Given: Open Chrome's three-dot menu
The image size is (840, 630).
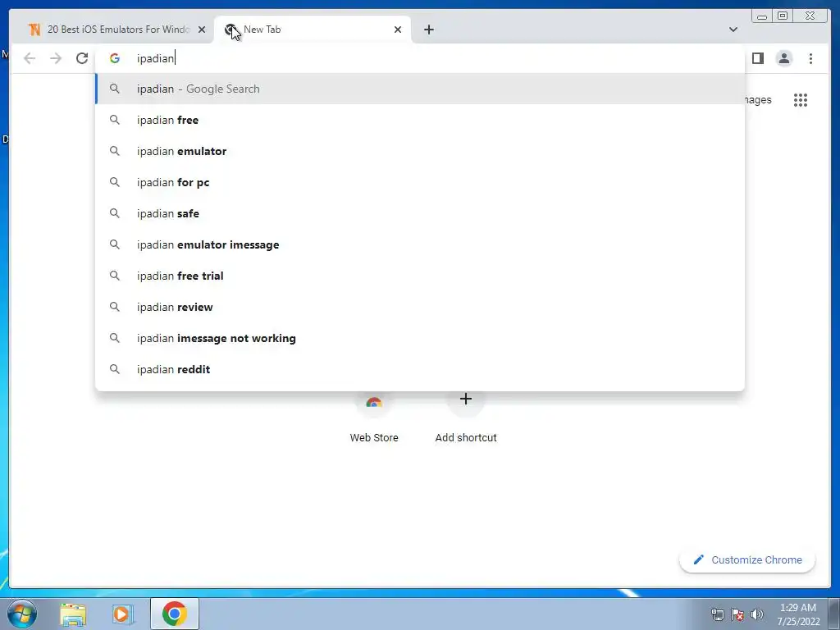Looking at the screenshot, I should click(810, 58).
